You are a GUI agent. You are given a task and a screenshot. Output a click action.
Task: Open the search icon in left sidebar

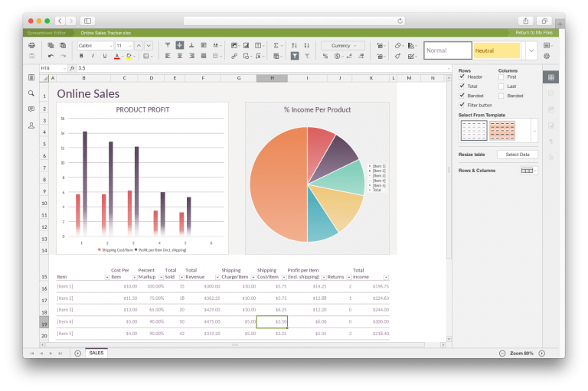pyautogui.click(x=31, y=93)
